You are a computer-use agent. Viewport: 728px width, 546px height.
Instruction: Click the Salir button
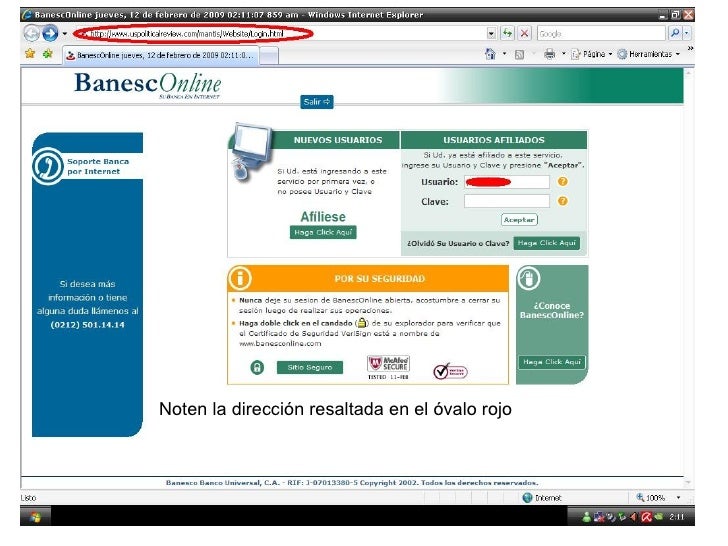tap(317, 102)
